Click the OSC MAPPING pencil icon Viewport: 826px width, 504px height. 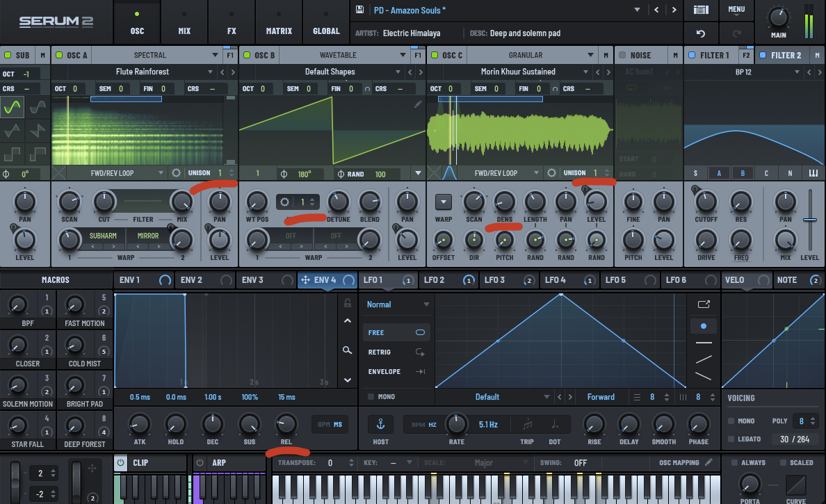coord(709,462)
